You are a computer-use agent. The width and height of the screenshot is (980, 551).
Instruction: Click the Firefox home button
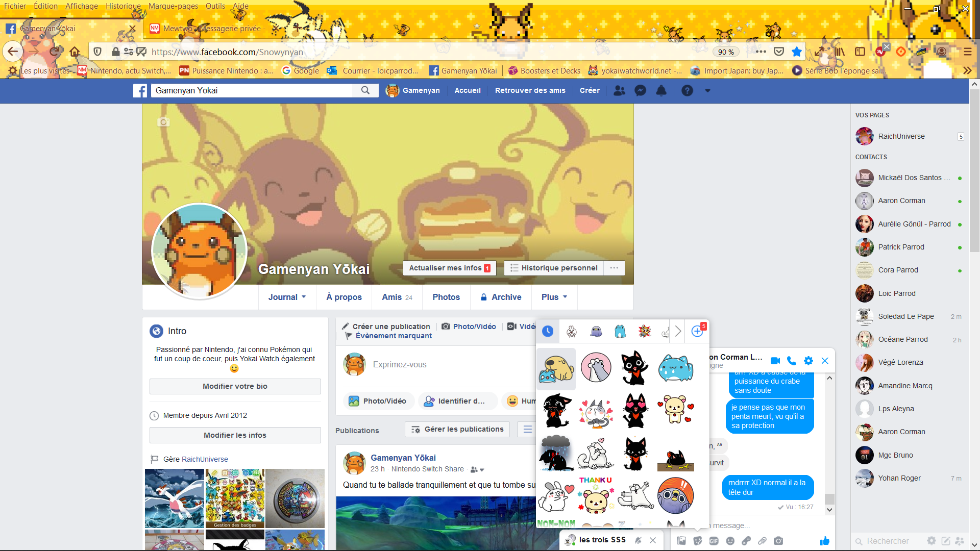[x=75, y=52]
